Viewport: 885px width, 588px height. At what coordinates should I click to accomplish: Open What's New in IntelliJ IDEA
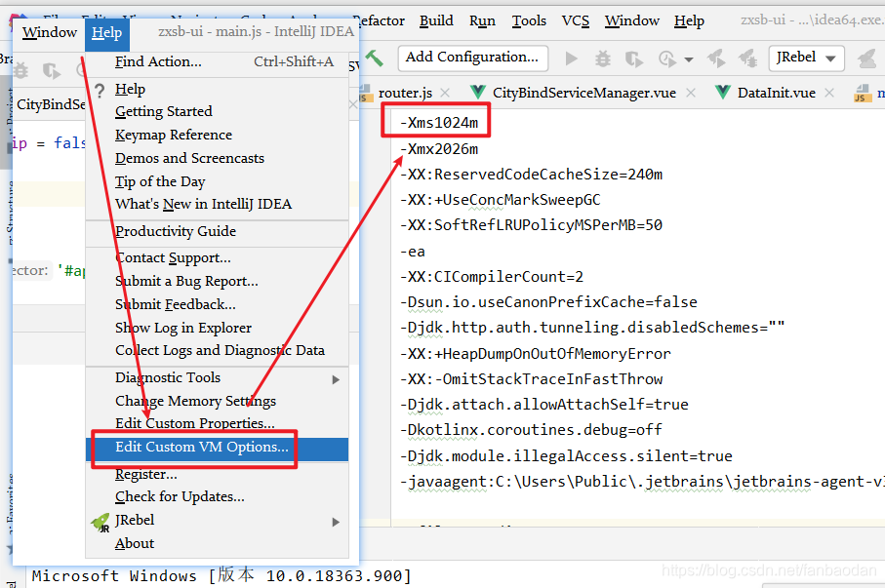(x=218, y=204)
